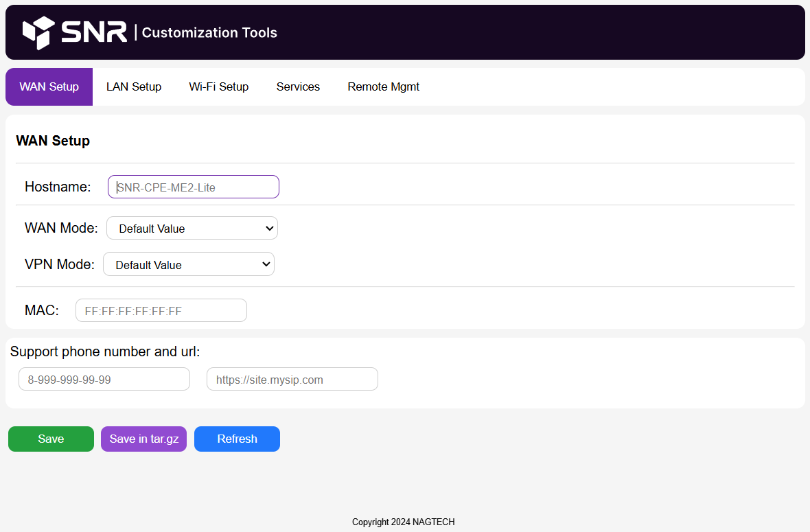Click the WAN Setup section heading
This screenshot has height=532, width=810.
click(53, 141)
